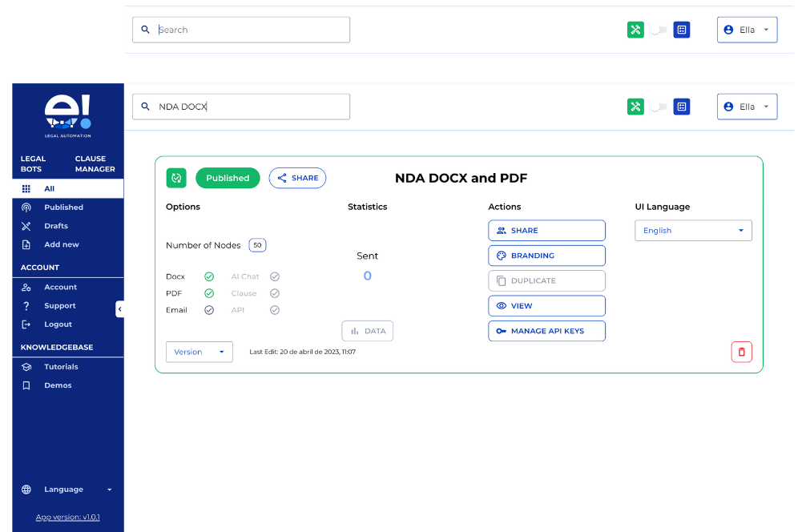The image size is (806, 532).
Task: Click the App version v1.0.1 link
Action: pyautogui.click(x=68, y=517)
